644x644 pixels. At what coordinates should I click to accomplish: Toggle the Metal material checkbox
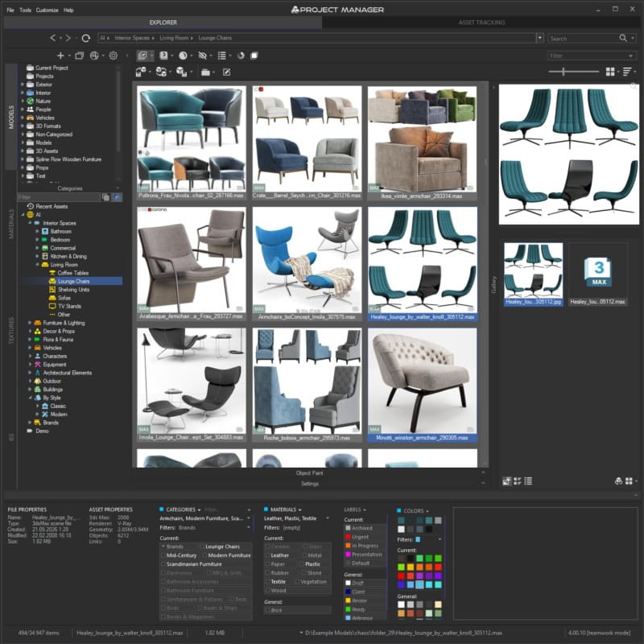pos(304,555)
